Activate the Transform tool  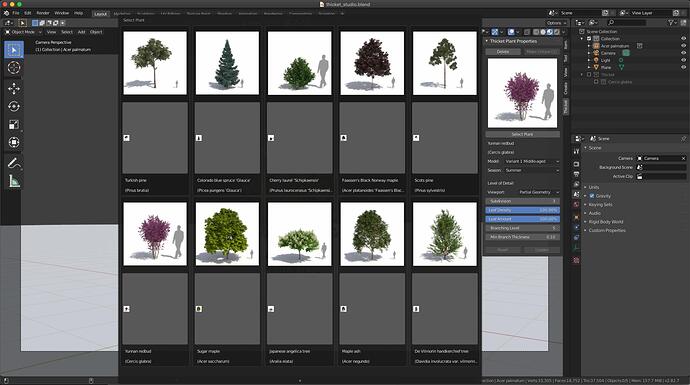pyautogui.click(x=14, y=142)
